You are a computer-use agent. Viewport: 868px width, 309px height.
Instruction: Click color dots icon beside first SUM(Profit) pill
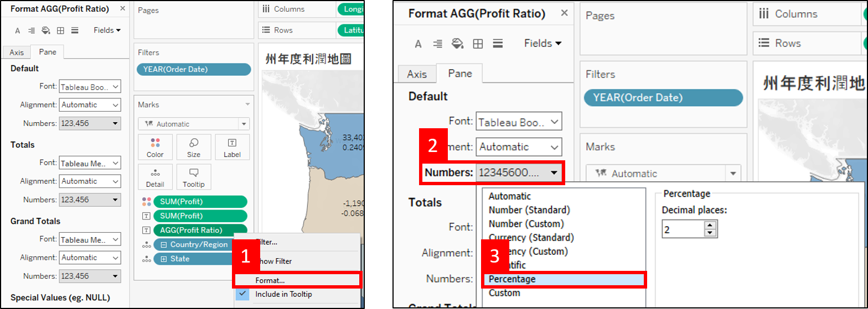pyautogui.click(x=146, y=202)
